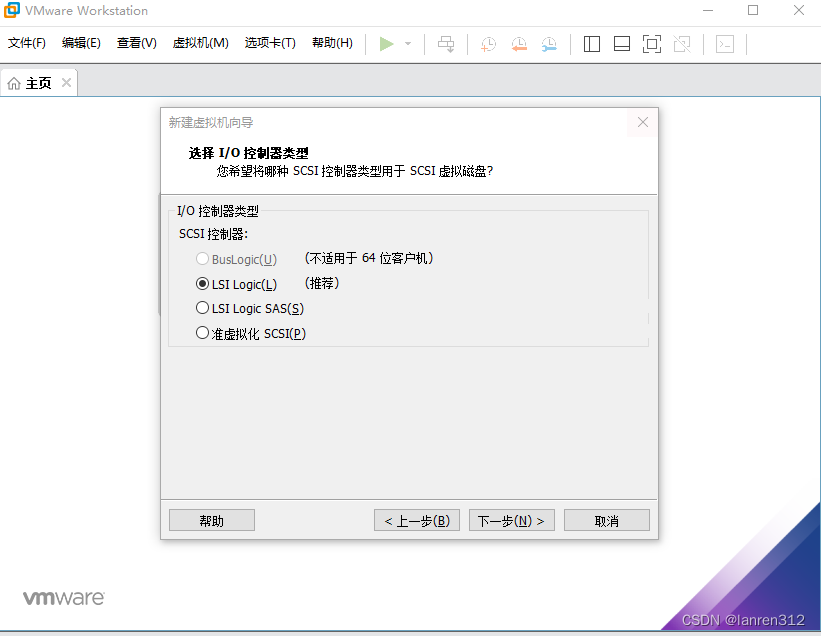This screenshot has height=636, width=821.
Task: Click the (推荐) label text
Action: 321,283
